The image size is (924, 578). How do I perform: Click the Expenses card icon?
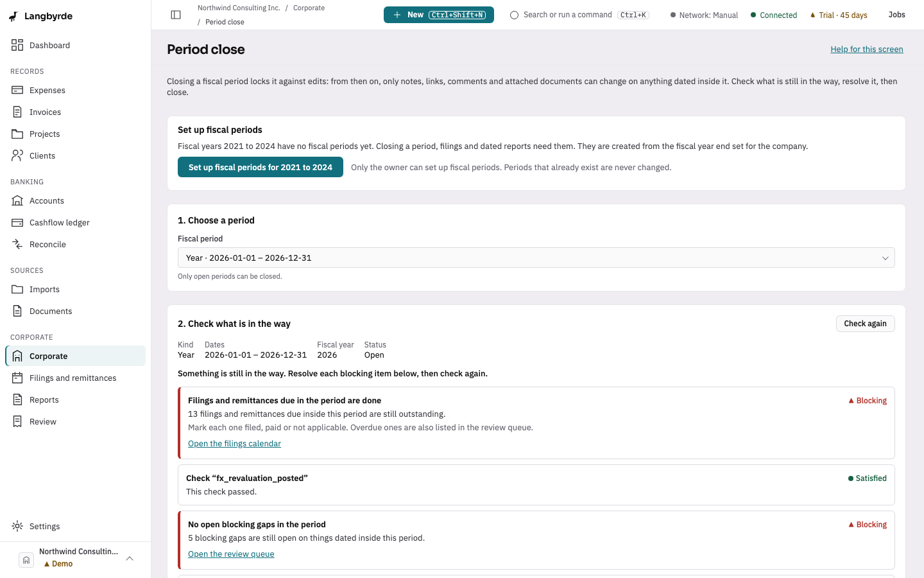[17, 90]
